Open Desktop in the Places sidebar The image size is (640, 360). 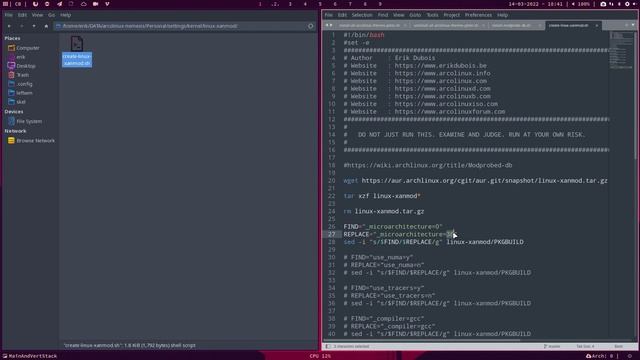point(25,66)
